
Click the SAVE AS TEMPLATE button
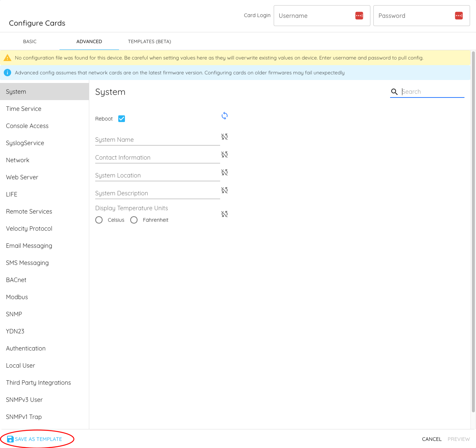pos(35,439)
